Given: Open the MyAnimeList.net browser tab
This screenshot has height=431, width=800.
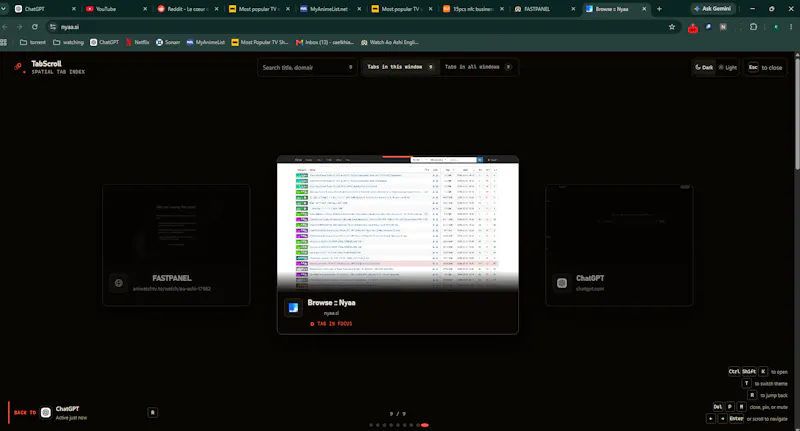Looking at the screenshot, I should [330, 9].
